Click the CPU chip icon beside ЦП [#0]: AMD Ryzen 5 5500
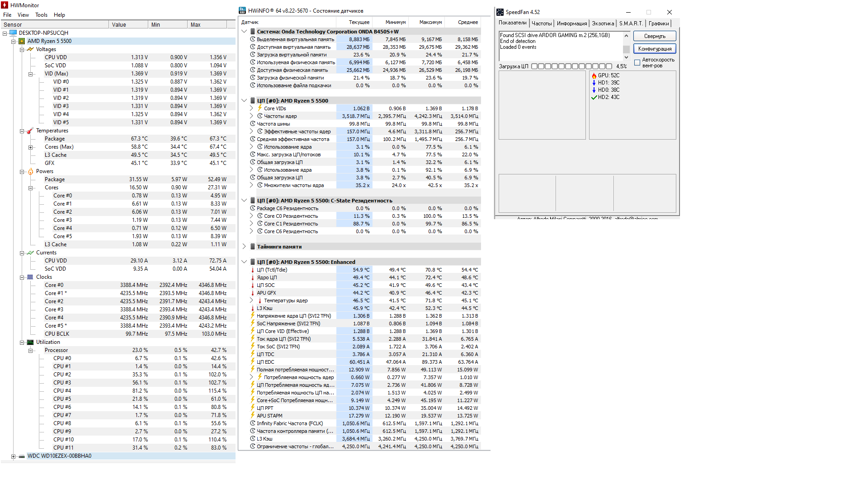 click(253, 101)
